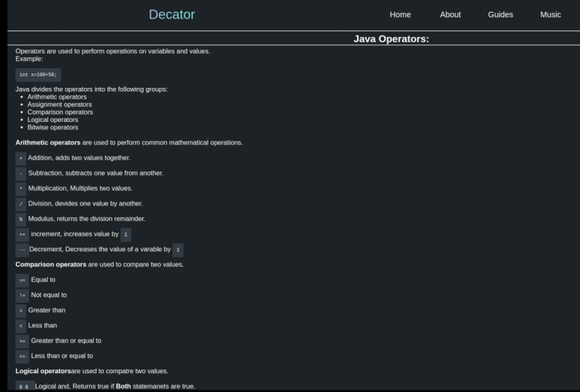Click the bold 'Logical operators' paragraph heading
The width and height of the screenshot is (580, 392).
point(43,371)
